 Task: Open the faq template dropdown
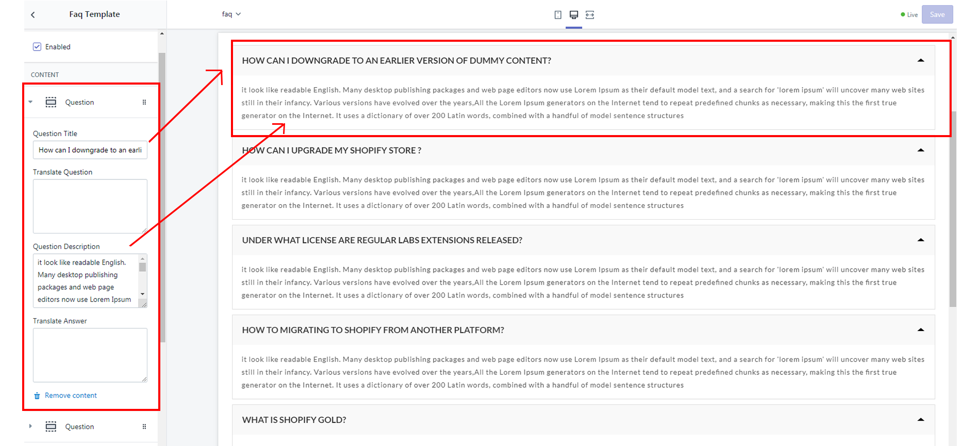coord(231,14)
